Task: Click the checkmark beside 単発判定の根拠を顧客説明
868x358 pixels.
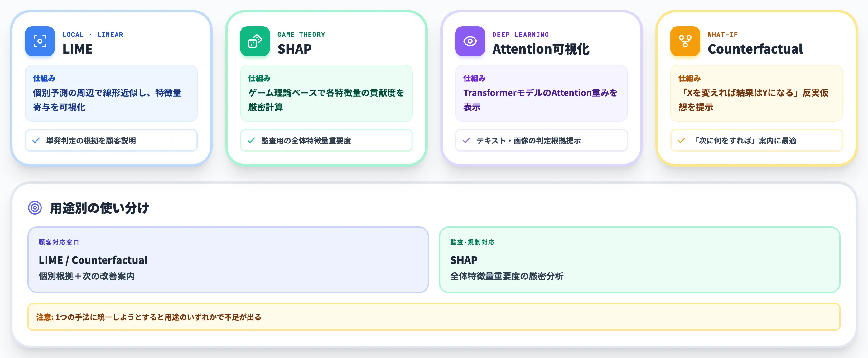Action: (x=36, y=140)
